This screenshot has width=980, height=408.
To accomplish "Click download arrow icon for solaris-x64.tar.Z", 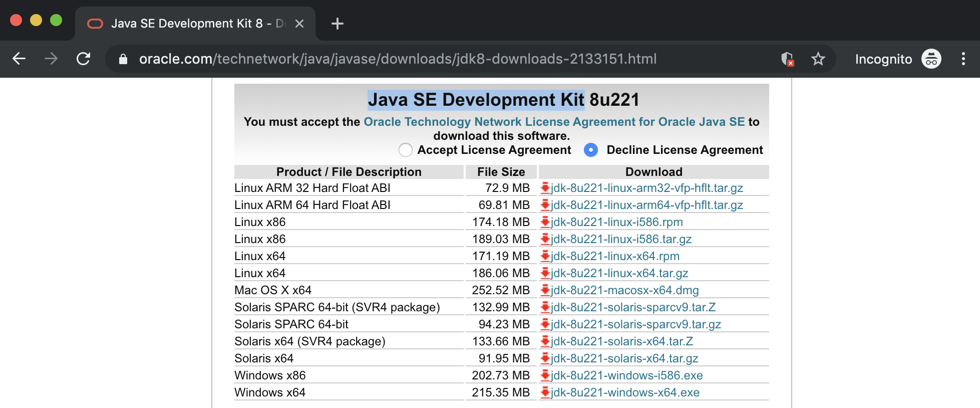I will point(545,341).
